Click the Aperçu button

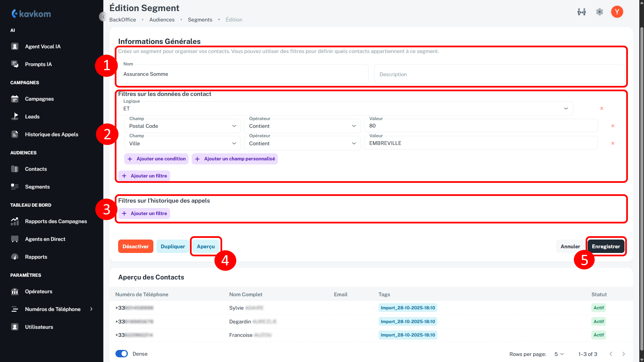click(206, 247)
